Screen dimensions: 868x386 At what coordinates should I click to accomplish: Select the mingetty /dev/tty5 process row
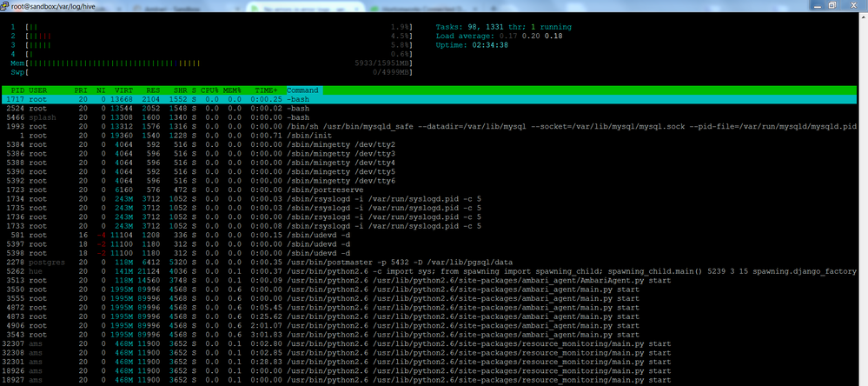429,171
